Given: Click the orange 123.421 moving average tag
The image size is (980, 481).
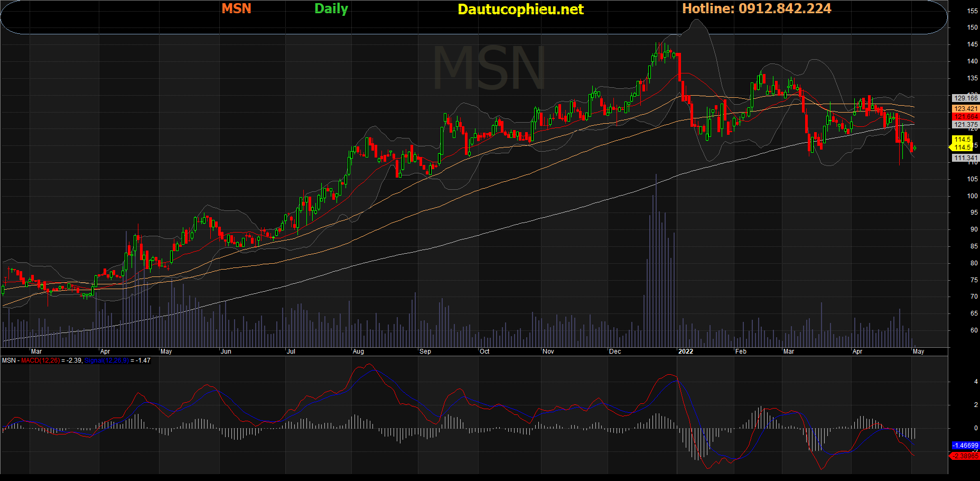Looking at the screenshot, I should pos(965,109).
